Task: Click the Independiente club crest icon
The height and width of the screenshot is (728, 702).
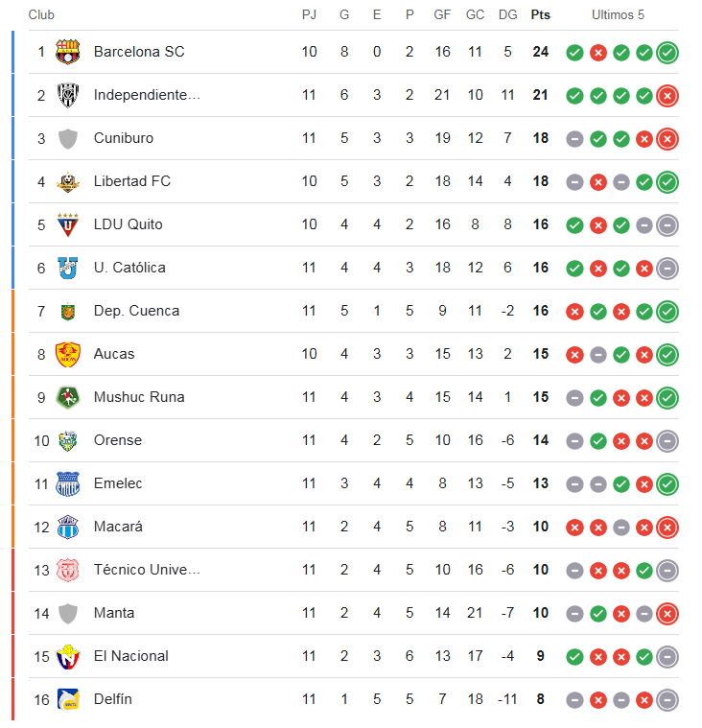Action: (68, 95)
